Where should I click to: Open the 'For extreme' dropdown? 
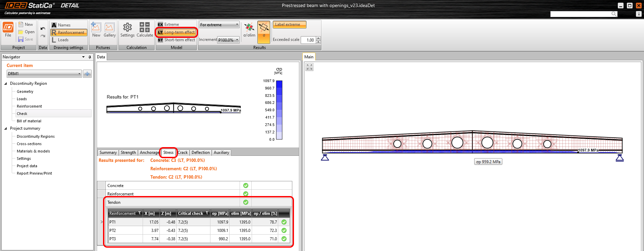click(219, 25)
